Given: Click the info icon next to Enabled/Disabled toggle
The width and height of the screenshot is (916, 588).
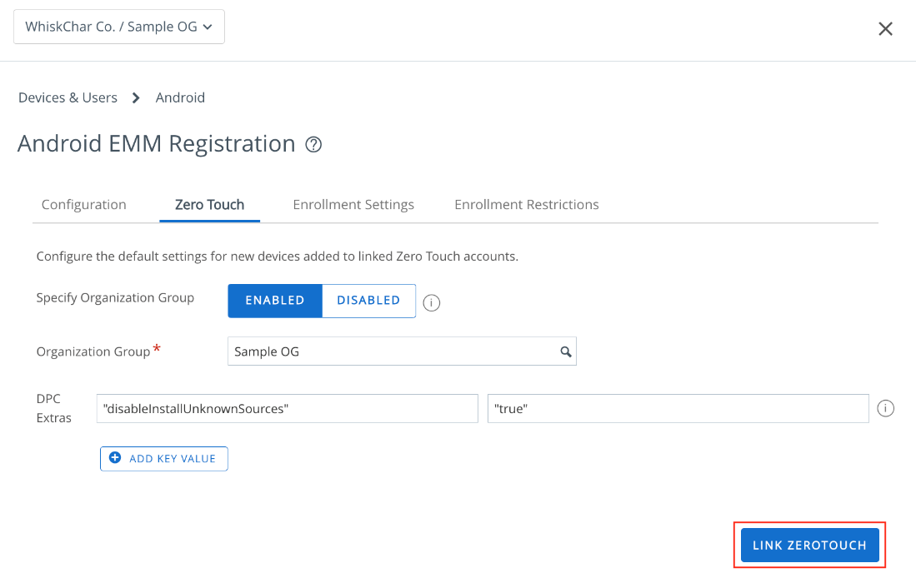Looking at the screenshot, I should (431, 302).
